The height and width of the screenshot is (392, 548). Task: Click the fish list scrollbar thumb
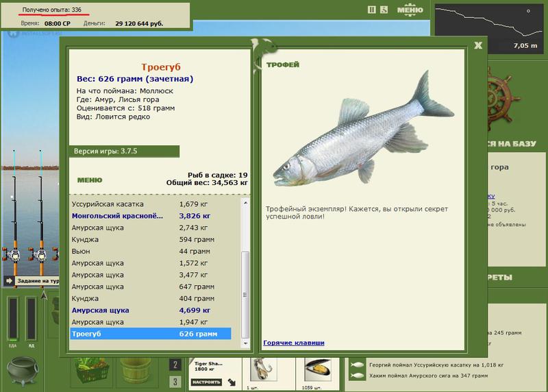point(245,295)
